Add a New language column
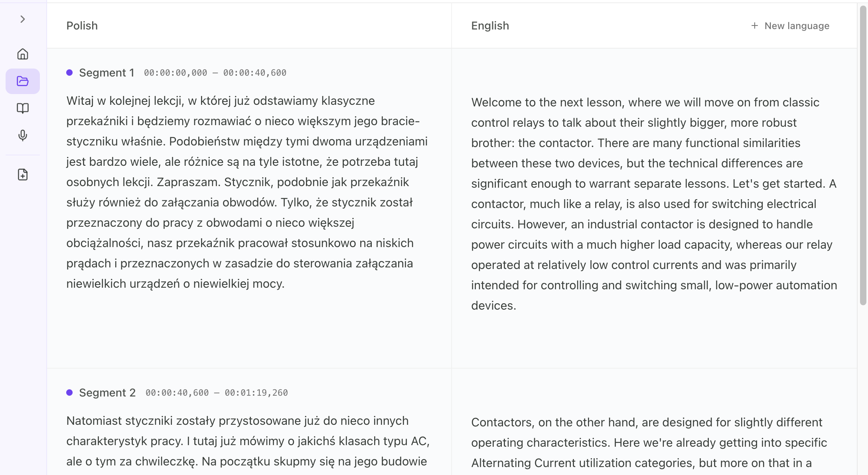 (x=790, y=26)
